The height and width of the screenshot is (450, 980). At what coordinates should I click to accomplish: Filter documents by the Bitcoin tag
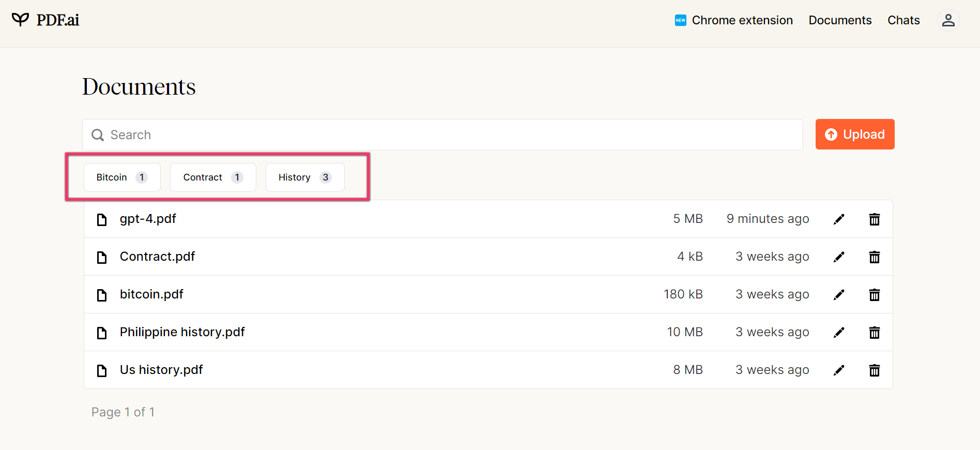(122, 177)
